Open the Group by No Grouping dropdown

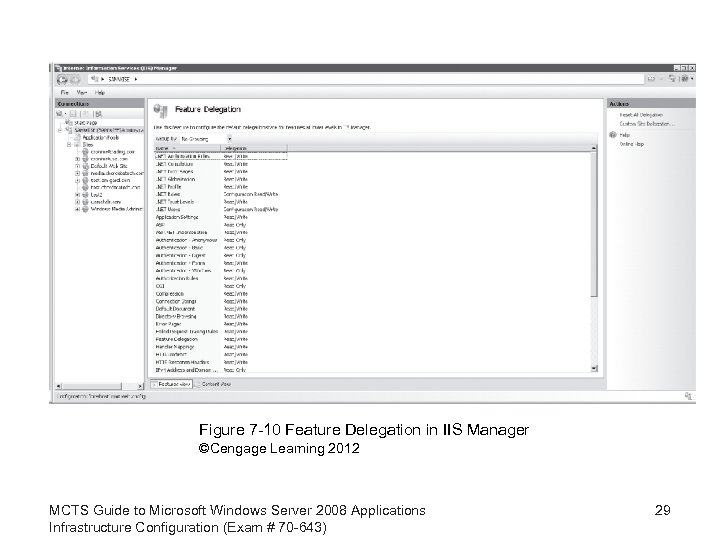229,139
